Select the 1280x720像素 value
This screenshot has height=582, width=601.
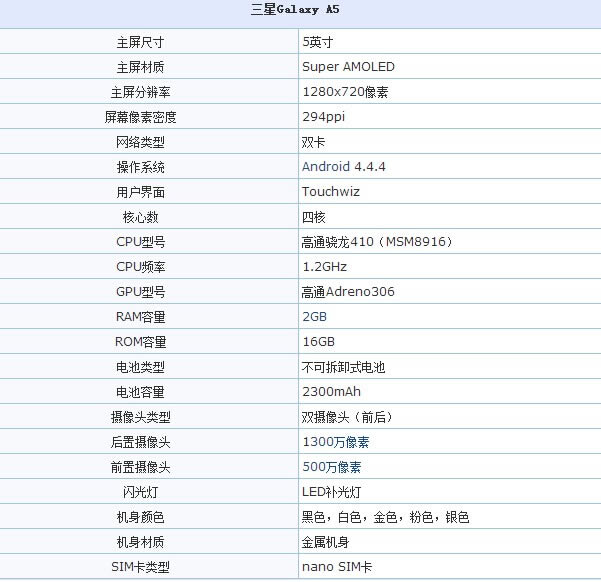[345, 92]
